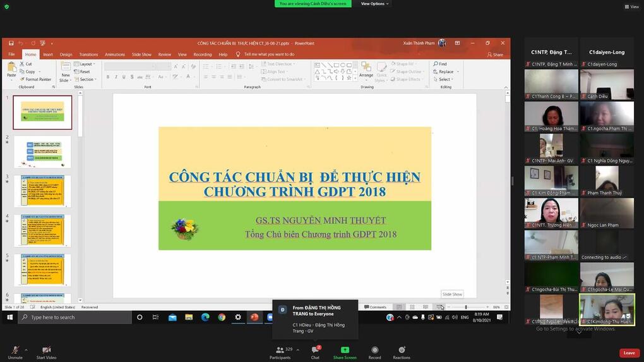The width and height of the screenshot is (644, 362).
Task: Click Start From Beginning quick access icon
Action: coord(43,43)
